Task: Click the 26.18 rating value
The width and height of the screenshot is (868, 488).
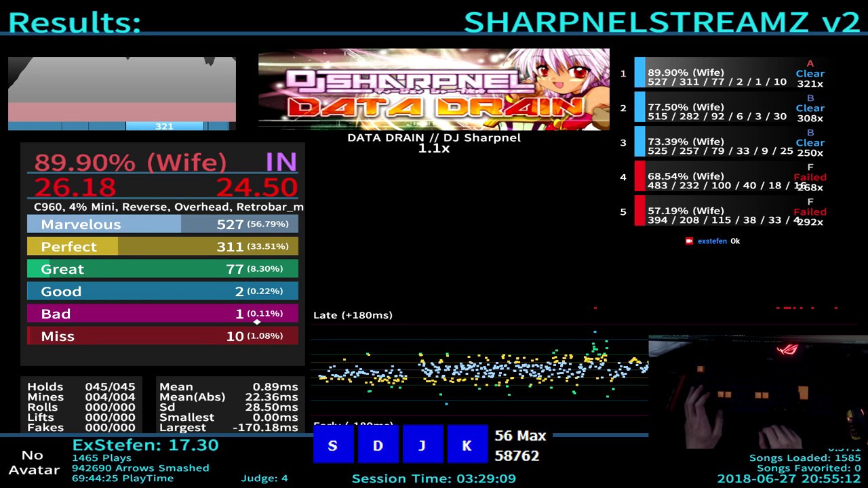Action: click(75, 188)
